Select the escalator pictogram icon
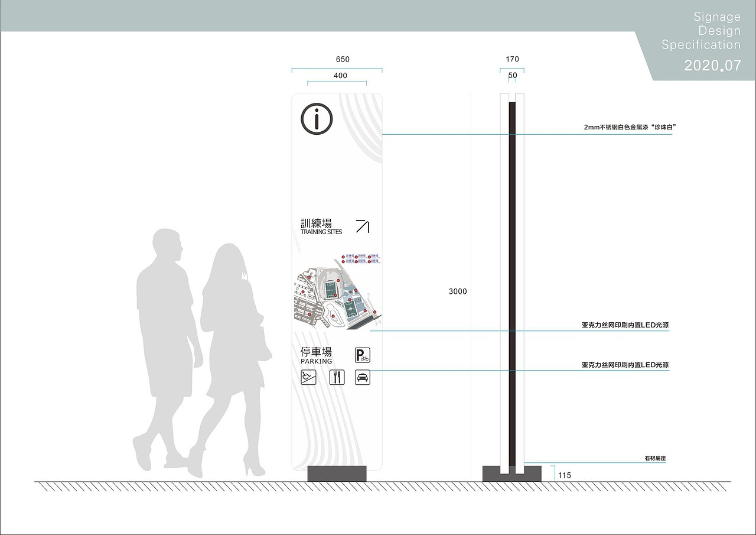756x535 pixels. [309, 377]
